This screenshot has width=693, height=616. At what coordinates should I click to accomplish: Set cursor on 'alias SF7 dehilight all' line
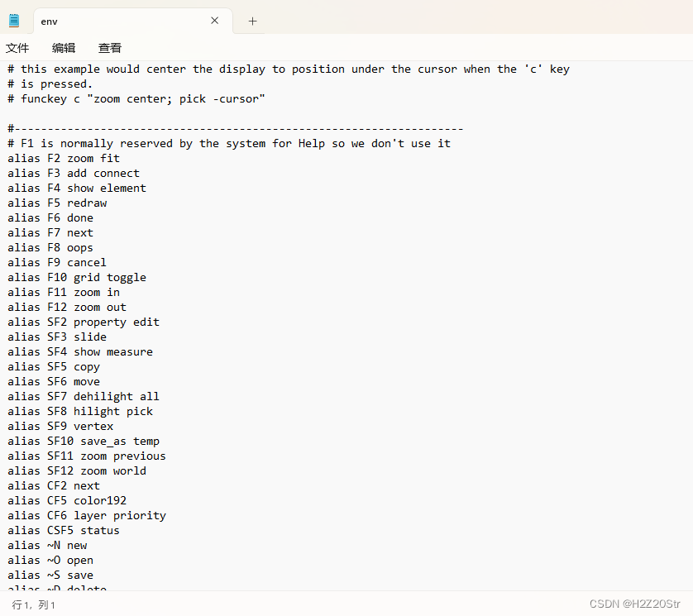(x=84, y=396)
